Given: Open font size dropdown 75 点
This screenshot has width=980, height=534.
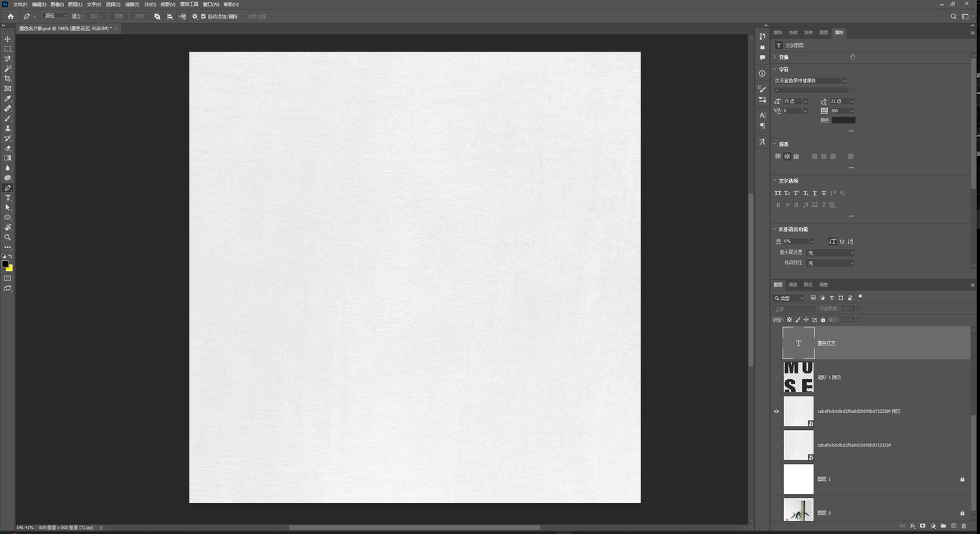Looking at the screenshot, I should point(805,101).
